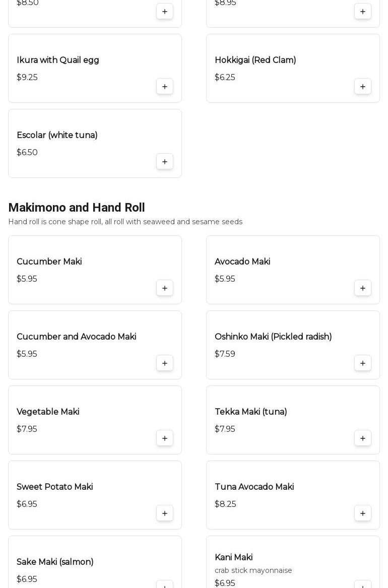Add Tekka Maki (tuna) plus icon
Screen dimensions: 388x588
(362, 438)
